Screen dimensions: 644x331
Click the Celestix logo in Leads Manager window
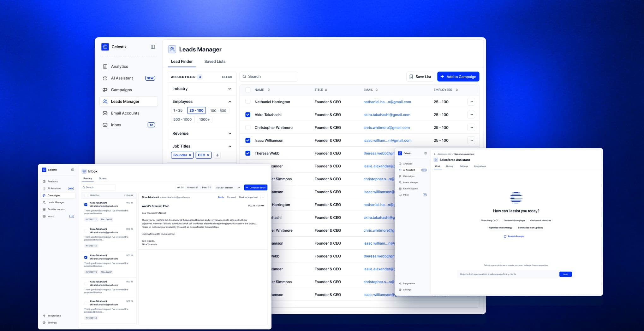click(105, 47)
